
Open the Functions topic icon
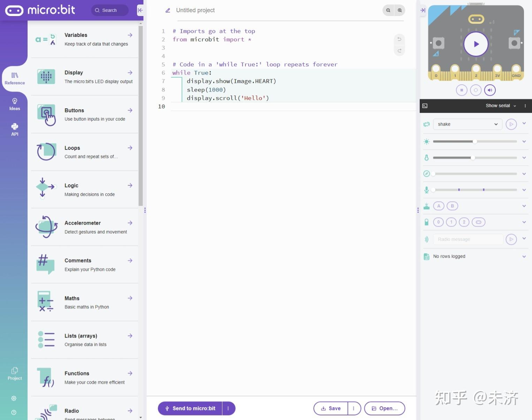pos(46,378)
